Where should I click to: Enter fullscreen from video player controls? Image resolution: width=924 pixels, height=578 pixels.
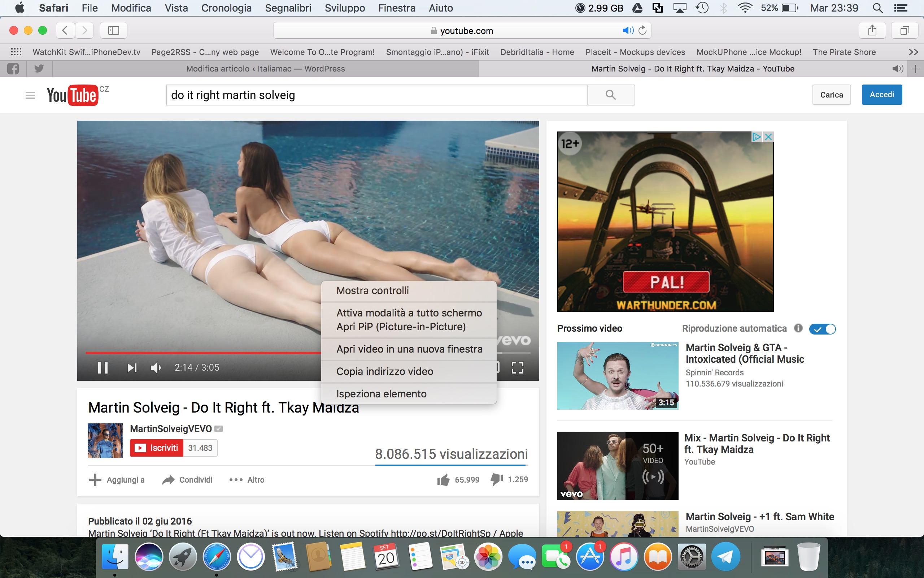[517, 367]
